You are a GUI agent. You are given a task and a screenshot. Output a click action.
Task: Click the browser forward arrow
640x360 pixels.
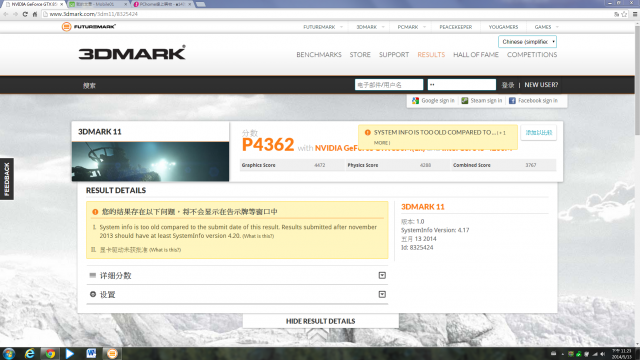coord(15,14)
